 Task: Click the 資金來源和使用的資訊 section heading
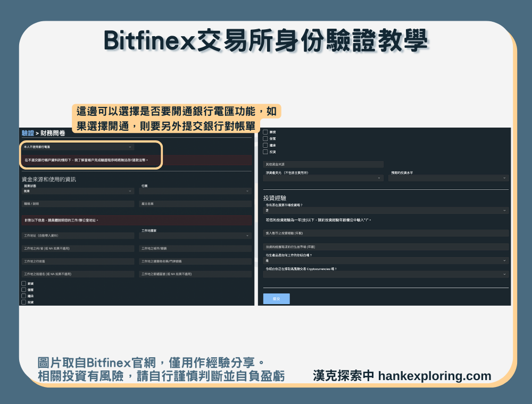(49, 179)
